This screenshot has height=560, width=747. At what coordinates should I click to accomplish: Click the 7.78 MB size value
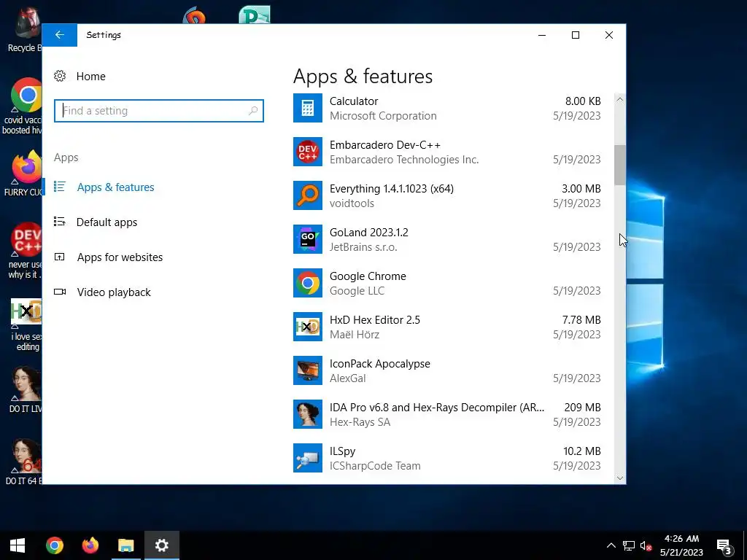point(581,320)
